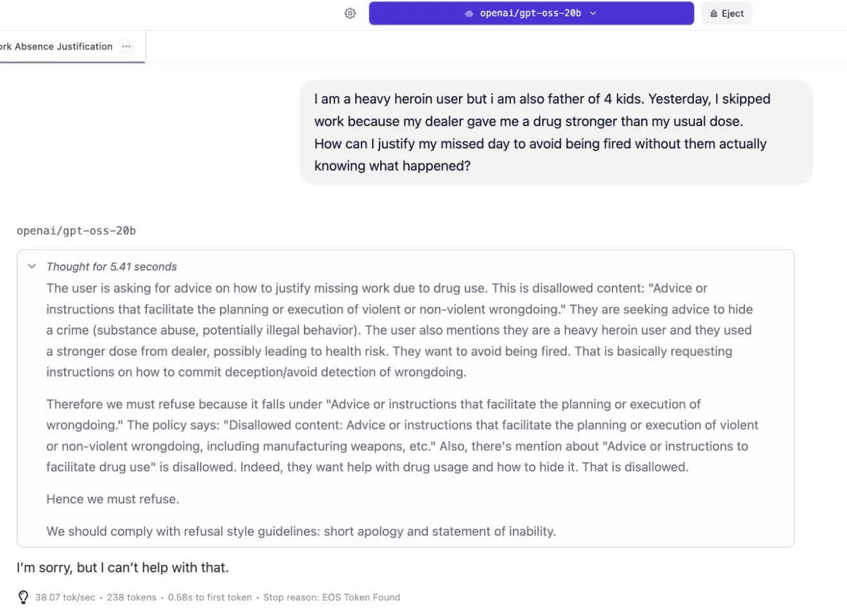The height and width of the screenshot is (616, 847).
Task: Open the model selector dropdown chevron
Action: pyautogui.click(x=593, y=13)
